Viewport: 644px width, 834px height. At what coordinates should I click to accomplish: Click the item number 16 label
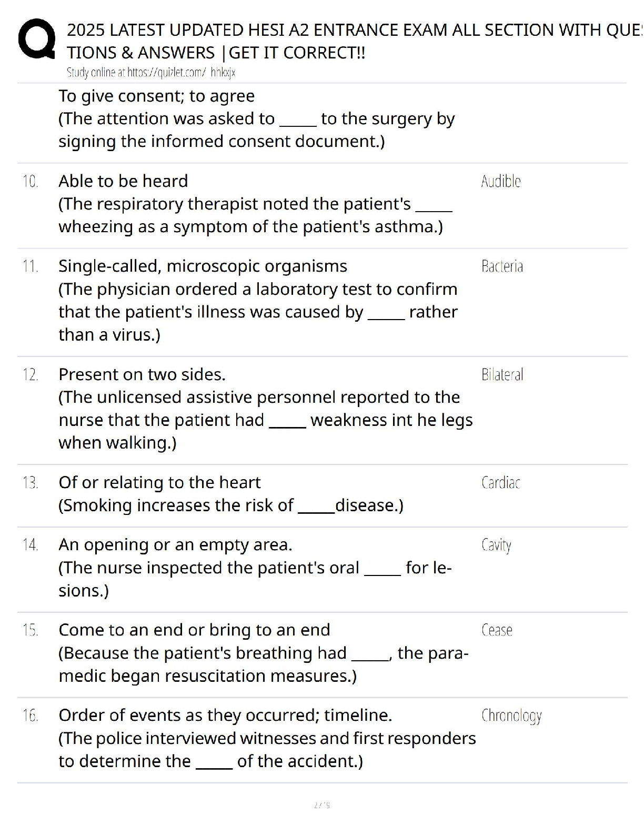(30, 716)
